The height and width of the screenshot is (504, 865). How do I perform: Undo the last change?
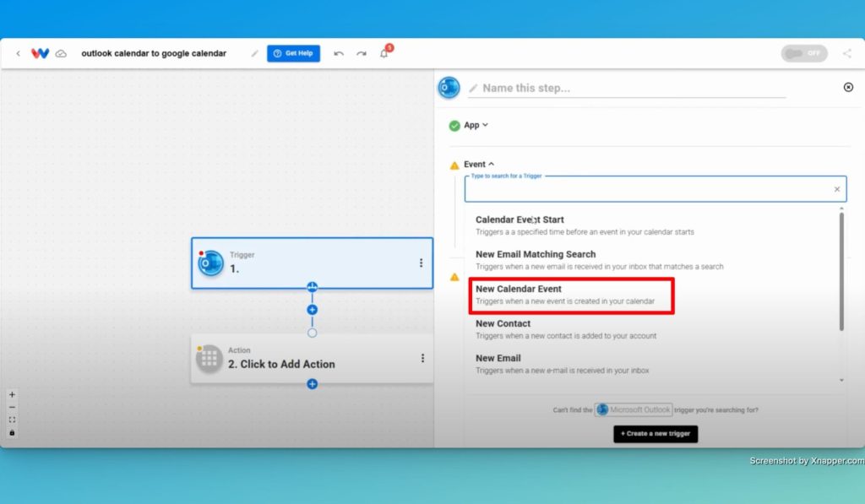[x=339, y=53]
